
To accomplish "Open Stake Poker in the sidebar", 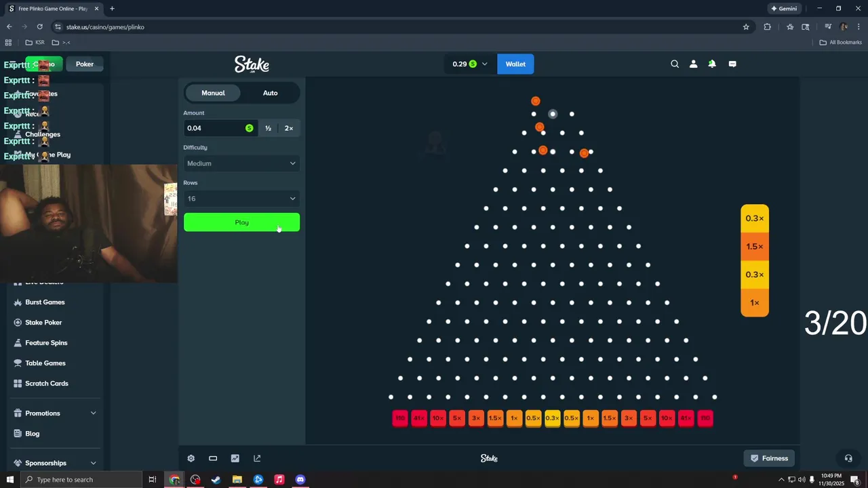I will point(43,322).
